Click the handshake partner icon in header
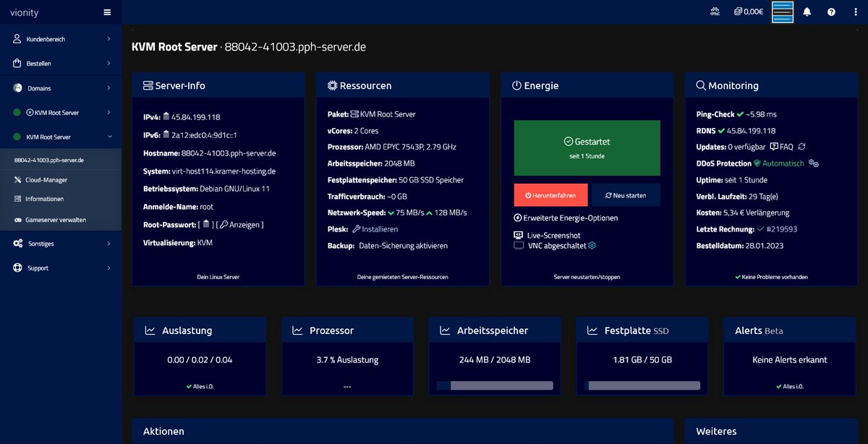 pyautogui.click(x=715, y=12)
